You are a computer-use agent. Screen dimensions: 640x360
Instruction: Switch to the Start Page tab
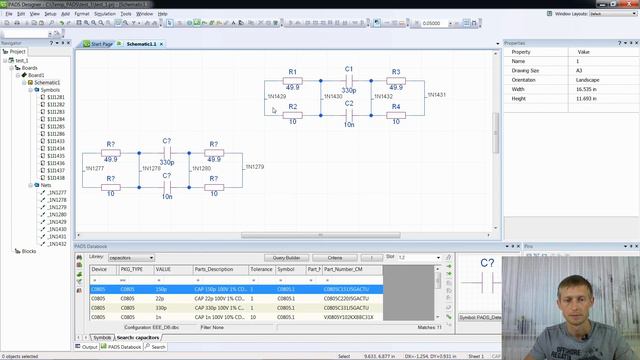[x=98, y=44]
